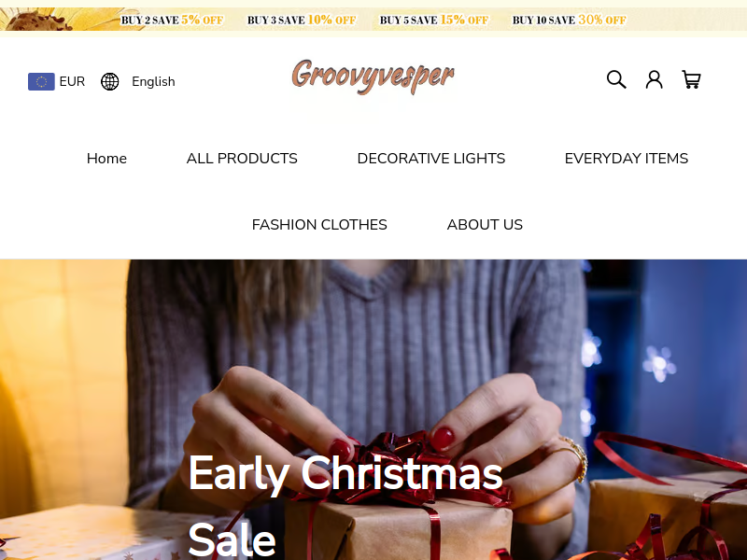Open the EUR currency selector
The image size is (747, 560).
[x=56, y=81]
